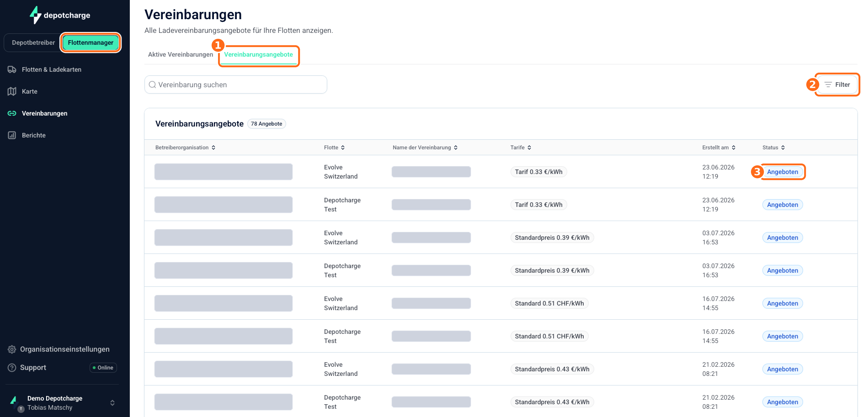
Task: Click date 16.07.2026 14:55 in Evolve Switzerland row
Action: coord(719,303)
